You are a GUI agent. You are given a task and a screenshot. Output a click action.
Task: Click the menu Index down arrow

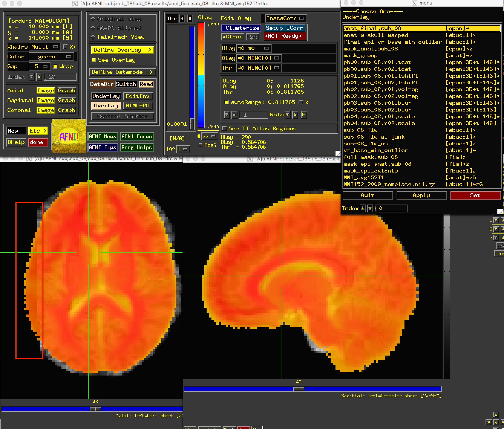(x=370, y=208)
